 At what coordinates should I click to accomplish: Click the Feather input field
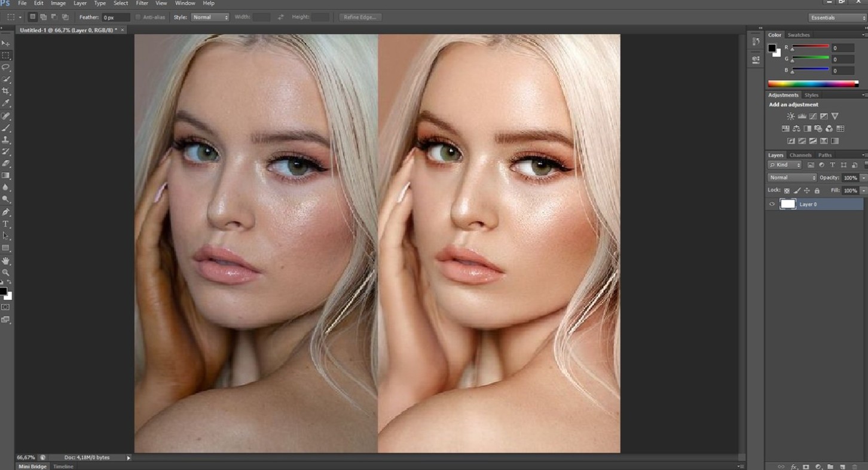pyautogui.click(x=115, y=17)
